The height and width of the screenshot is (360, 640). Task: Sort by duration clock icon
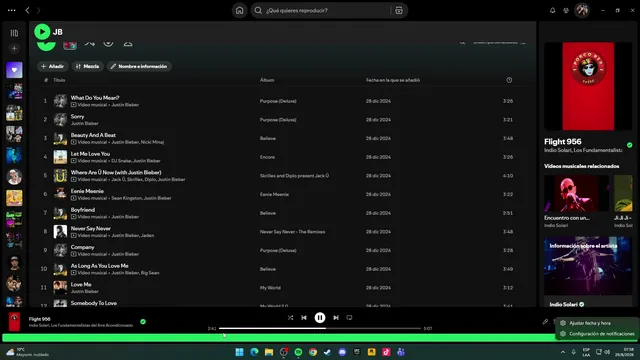tap(509, 80)
